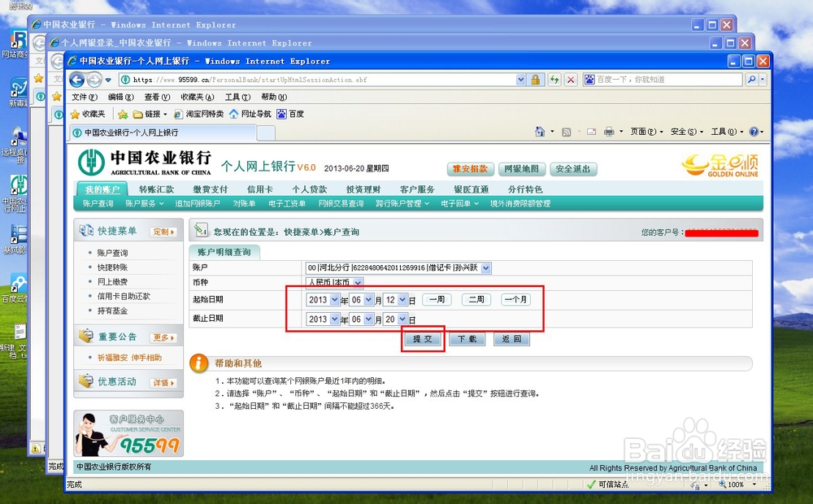
Task: Switch to the 我的账户 tab
Action: tap(102, 189)
